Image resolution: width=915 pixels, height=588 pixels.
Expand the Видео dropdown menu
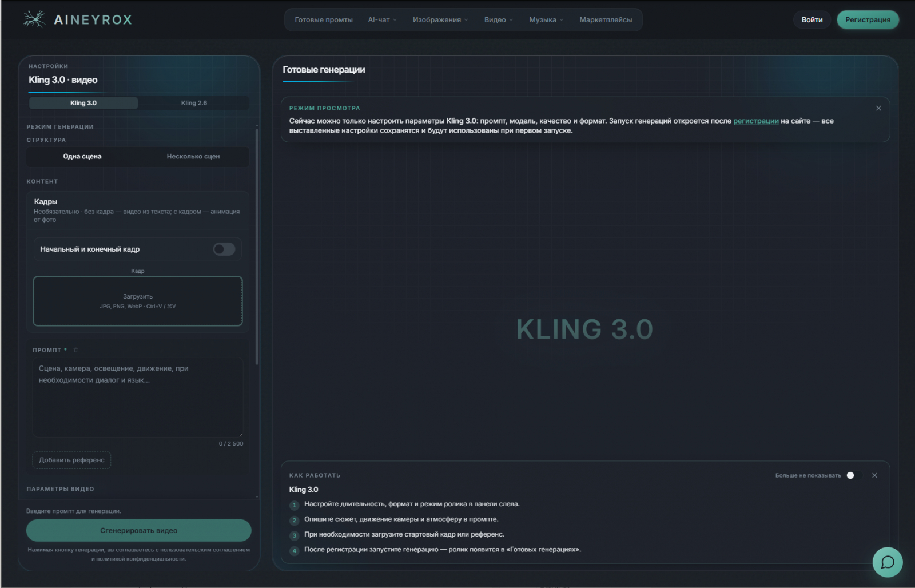(499, 20)
